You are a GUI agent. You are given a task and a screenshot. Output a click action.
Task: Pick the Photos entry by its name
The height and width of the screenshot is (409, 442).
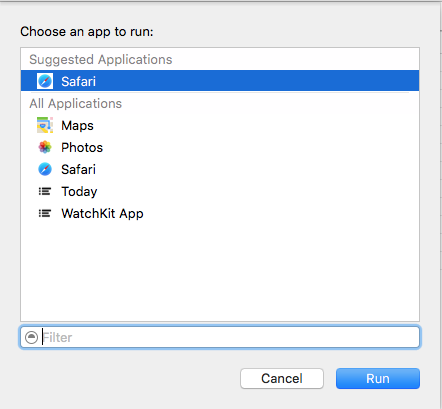pyautogui.click(x=82, y=147)
